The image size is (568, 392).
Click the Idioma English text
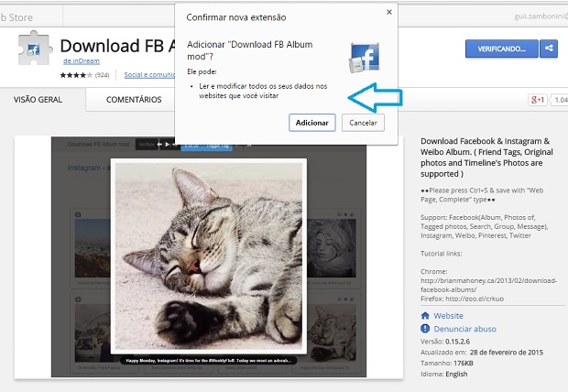(x=443, y=374)
